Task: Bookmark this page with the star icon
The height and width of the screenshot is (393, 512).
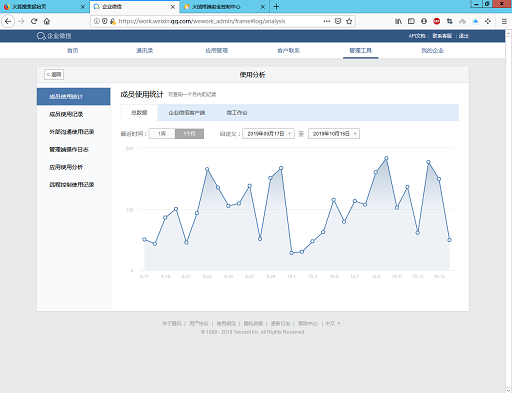Action: coord(349,21)
